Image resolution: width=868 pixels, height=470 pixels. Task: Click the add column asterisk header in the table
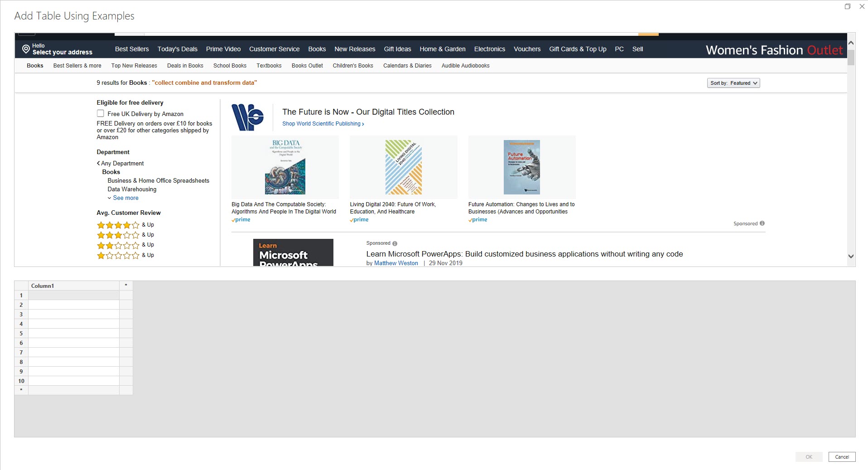point(126,286)
